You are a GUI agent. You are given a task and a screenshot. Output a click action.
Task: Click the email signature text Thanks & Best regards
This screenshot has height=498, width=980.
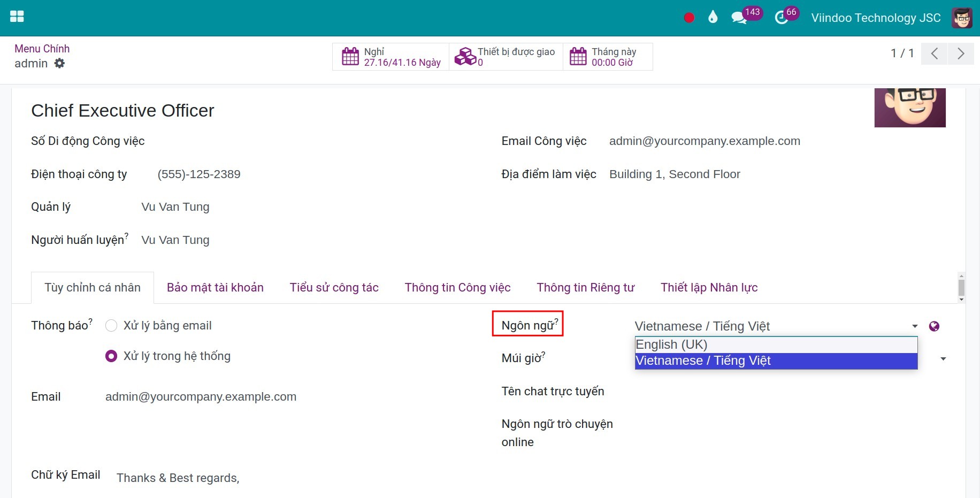click(178, 478)
